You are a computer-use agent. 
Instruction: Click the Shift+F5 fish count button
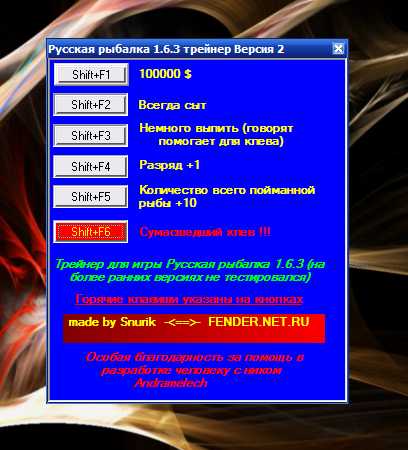tap(91, 197)
